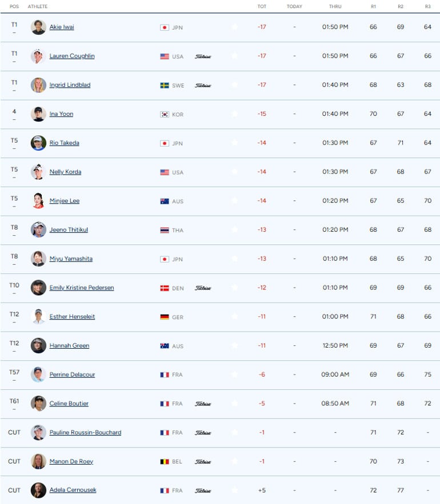Image resolution: width=440 pixels, height=504 pixels.
Task: Open Pauline Roussin-Bouchard's profile link
Action: [85, 432]
